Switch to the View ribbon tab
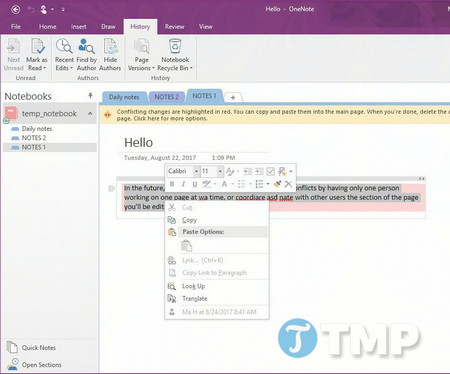Image resolution: width=450 pixels, height=374 pixels. [206, 27]
